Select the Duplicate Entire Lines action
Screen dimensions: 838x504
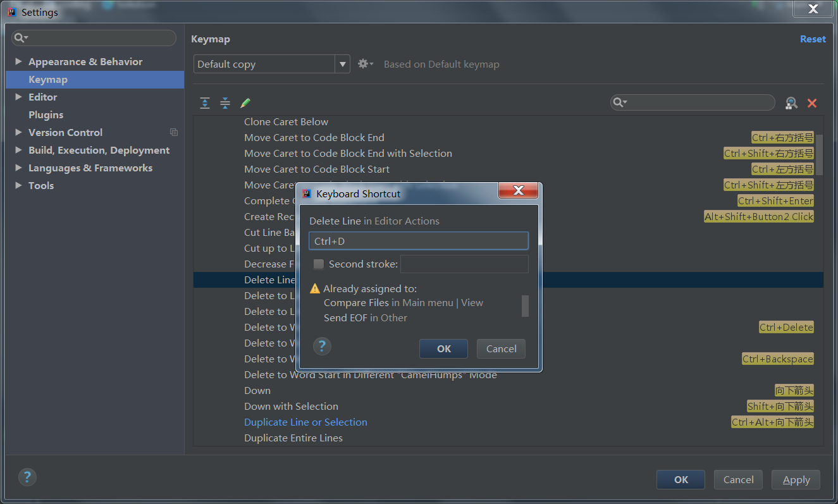tap(293, 438)
